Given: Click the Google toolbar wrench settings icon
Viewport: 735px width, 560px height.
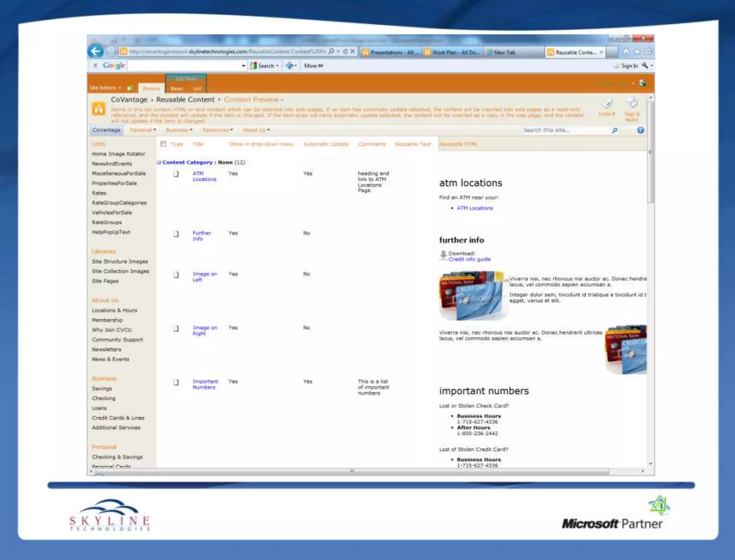Looking at the screenshot, I should pyautogui.click(x=645, y=65).
